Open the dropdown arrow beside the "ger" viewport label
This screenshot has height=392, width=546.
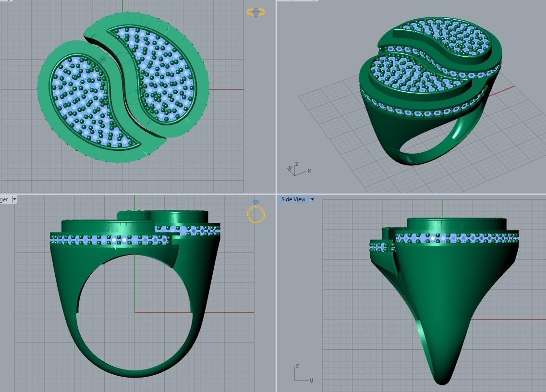[14, 199]
